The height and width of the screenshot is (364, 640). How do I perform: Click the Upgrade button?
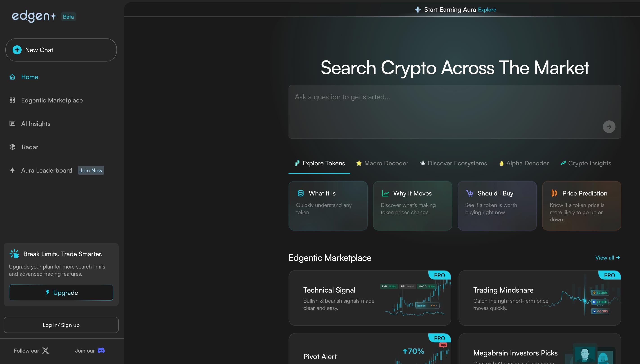tap(61, 293)
